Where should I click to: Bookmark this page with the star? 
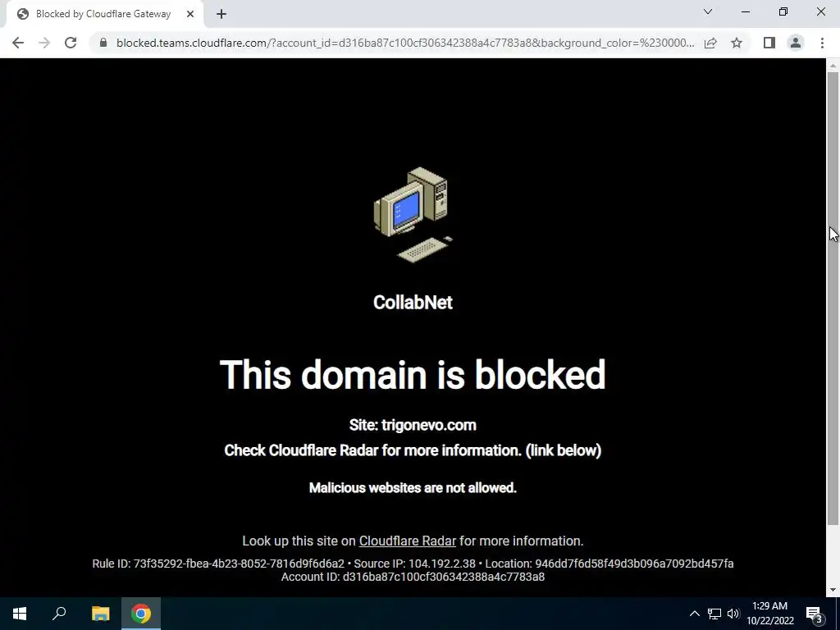click(737, 43)
